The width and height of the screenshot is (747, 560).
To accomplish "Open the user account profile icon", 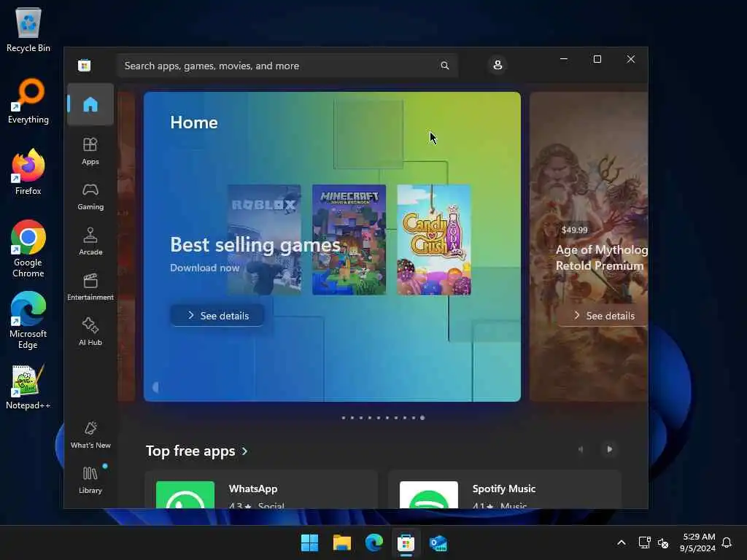I will (x=498, y=65).
